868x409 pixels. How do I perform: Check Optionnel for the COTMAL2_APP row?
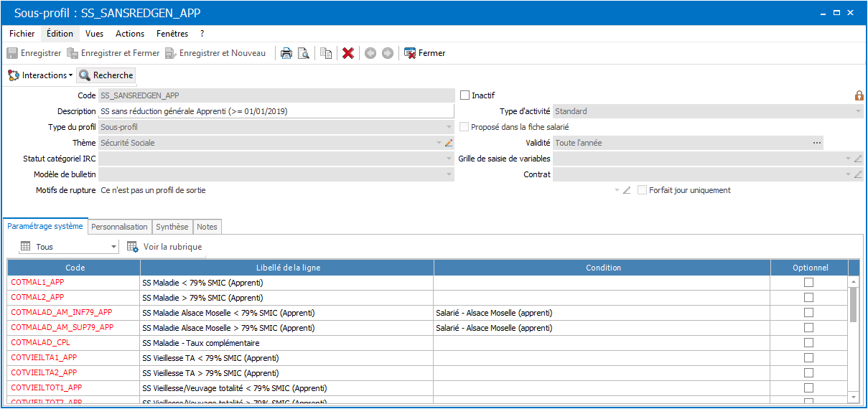click(809, 298)
